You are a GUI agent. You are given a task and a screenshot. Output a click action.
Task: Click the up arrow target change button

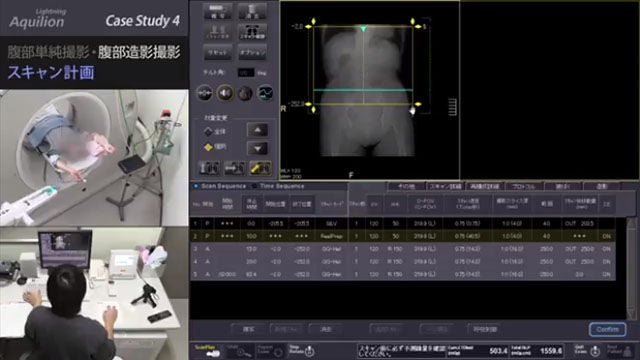pos(258,131)
